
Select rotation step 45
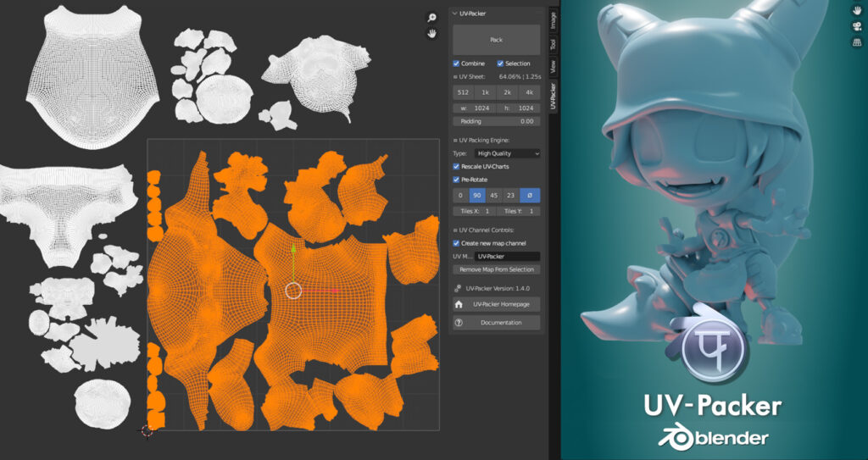pos(494,196)
